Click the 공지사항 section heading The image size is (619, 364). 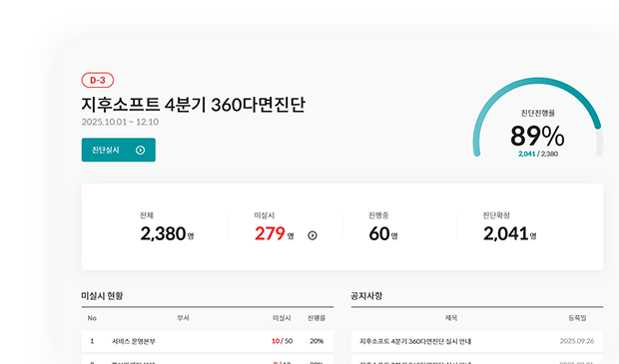pyautogui.click(x=366, y=296)
